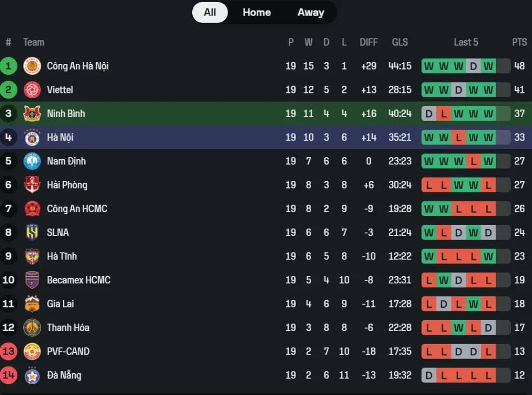Select the All standings tab
This screenshot has width=532, height=395.
pos(210,12)
